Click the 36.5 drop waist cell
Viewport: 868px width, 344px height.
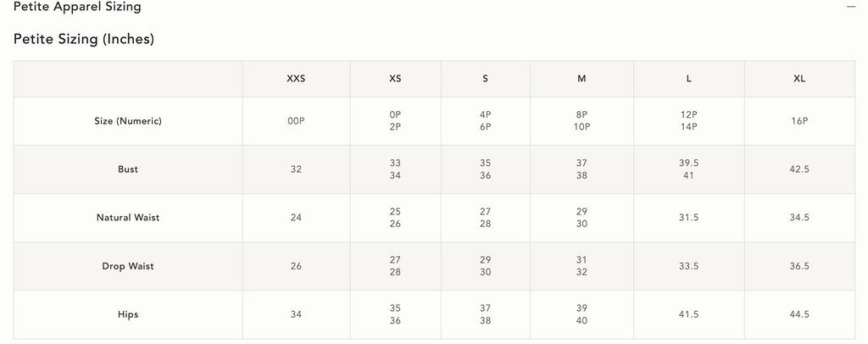(799, 266)
